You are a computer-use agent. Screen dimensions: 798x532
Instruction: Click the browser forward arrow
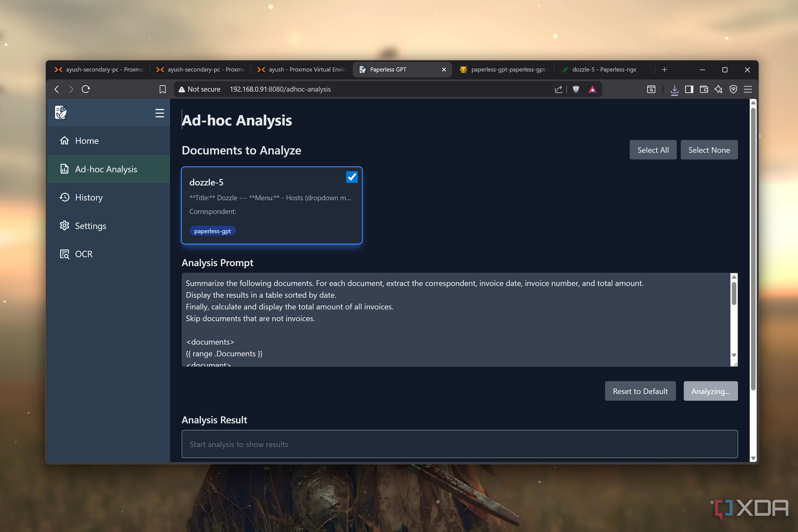(71, 89)
